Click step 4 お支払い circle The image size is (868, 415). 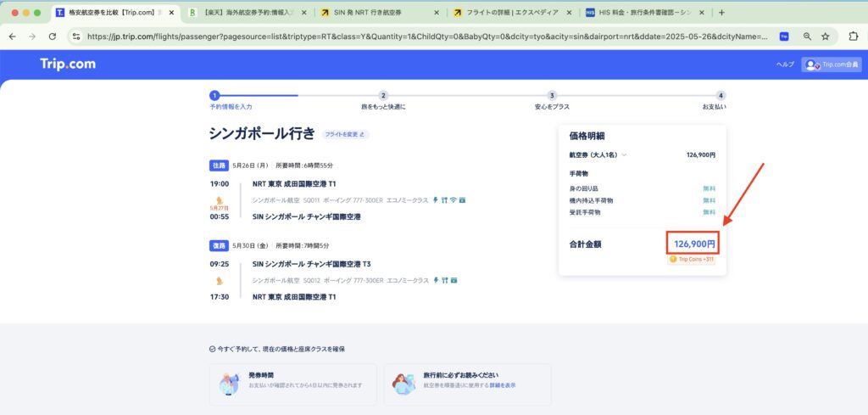click(721, 95)
